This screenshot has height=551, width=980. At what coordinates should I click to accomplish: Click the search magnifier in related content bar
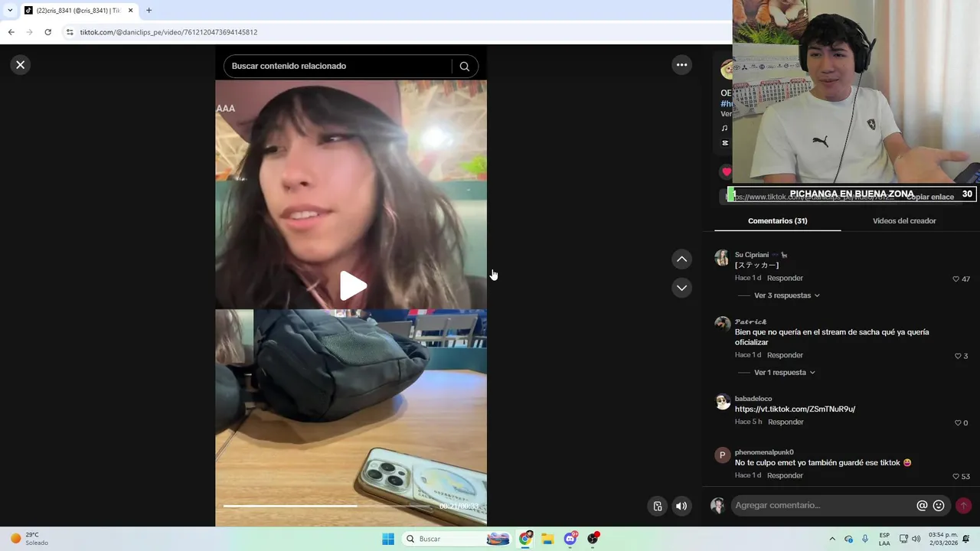pos(464,67)
